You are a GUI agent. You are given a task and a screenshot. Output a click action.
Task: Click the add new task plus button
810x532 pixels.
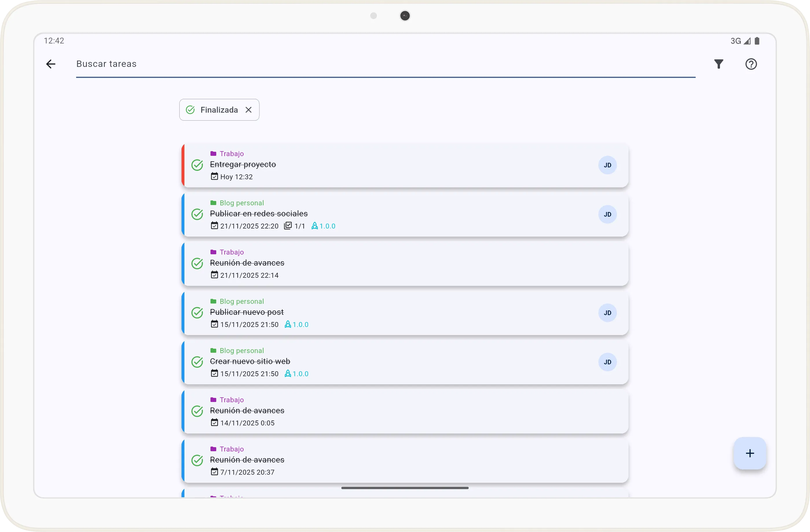click(750, 453)
